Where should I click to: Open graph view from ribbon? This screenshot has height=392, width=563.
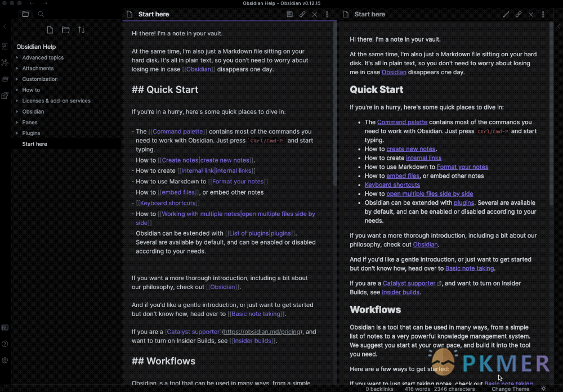coord(5,62)
